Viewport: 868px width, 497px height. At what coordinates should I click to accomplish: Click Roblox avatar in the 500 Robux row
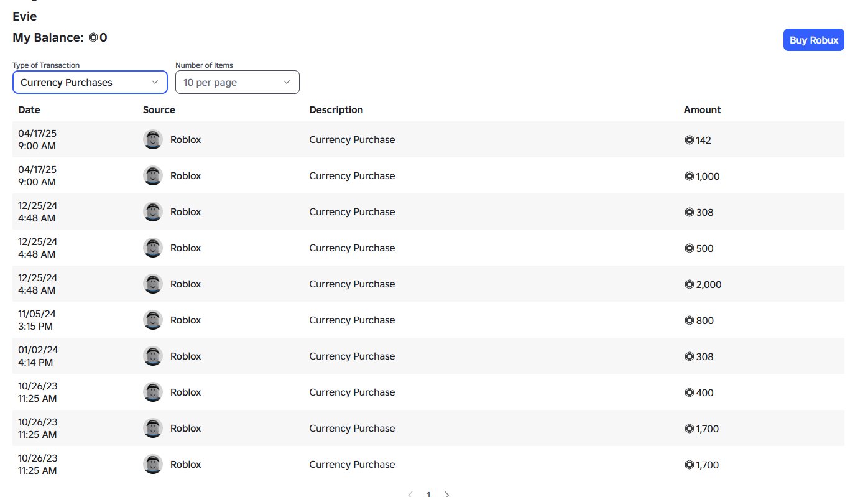[153, 248]
